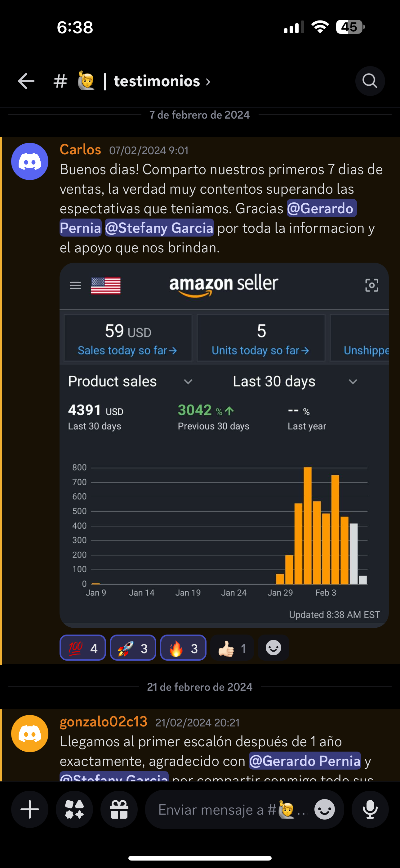Tap Carlos's blue Discord avatar
The image size is (400, 868).
(x=30, y=161)
